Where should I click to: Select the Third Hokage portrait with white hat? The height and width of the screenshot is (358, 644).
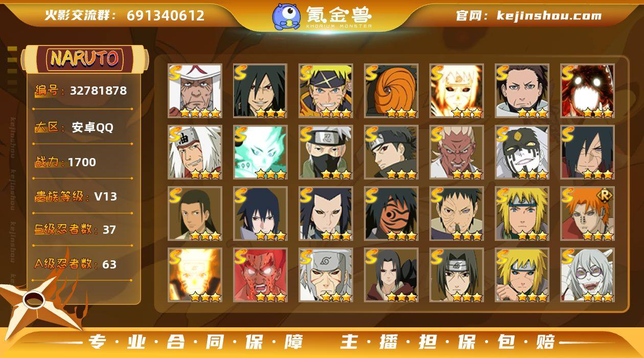(195, 91)
